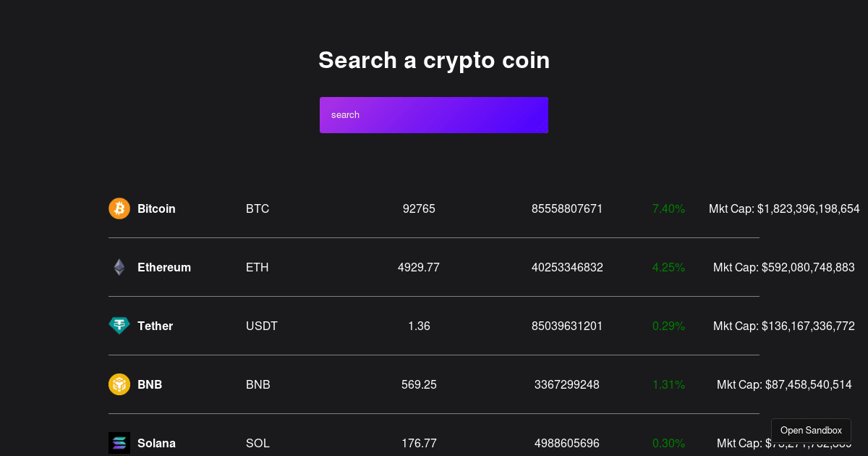This screenshot has width=868, height=456.
Task: Click the USDT ticker symbol
Action: [262, 326]
